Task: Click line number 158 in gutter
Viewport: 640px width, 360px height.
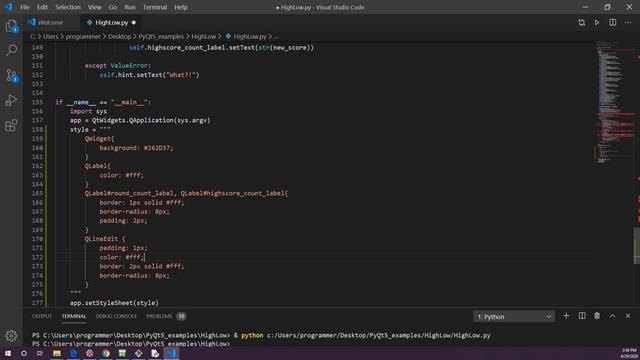Action: coord(37,129)
